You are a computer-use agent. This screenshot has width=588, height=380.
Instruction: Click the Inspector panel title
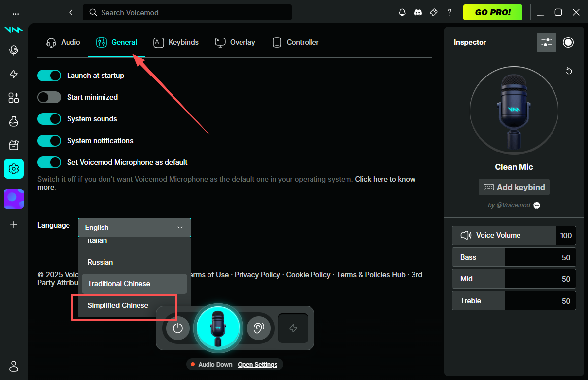click(x=470, y=42)
